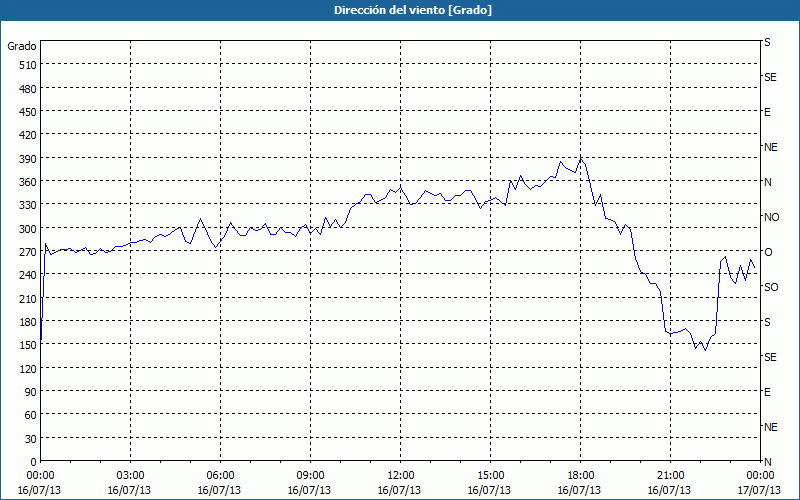Pick the 360 tick label on the left axis
800x500 pixels.
28,182
